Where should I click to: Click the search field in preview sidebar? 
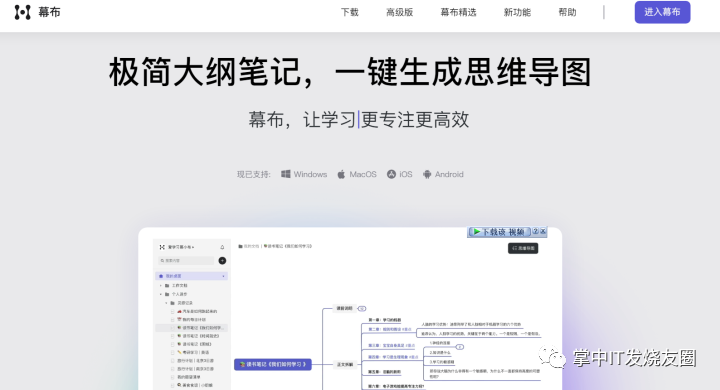(x=186, y=260)
